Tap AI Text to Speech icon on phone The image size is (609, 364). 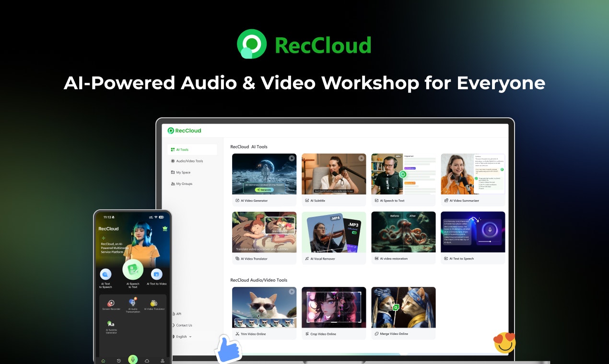click(x=105, y=274)
